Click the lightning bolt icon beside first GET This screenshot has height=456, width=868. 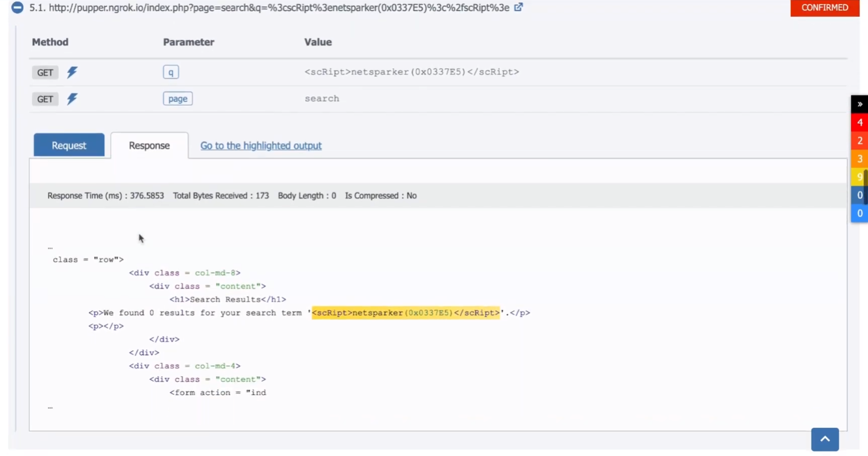[x=72, y=72]
